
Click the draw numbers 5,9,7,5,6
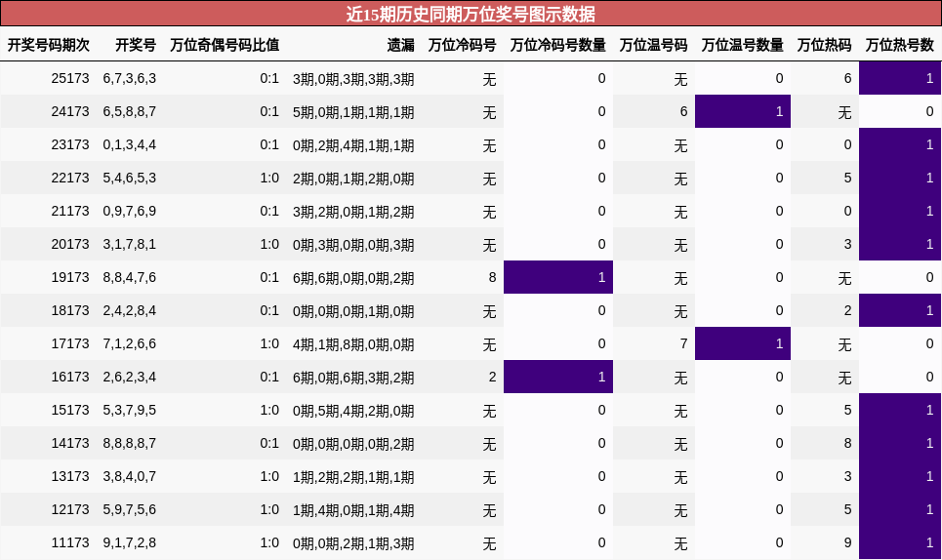point(129,509)
